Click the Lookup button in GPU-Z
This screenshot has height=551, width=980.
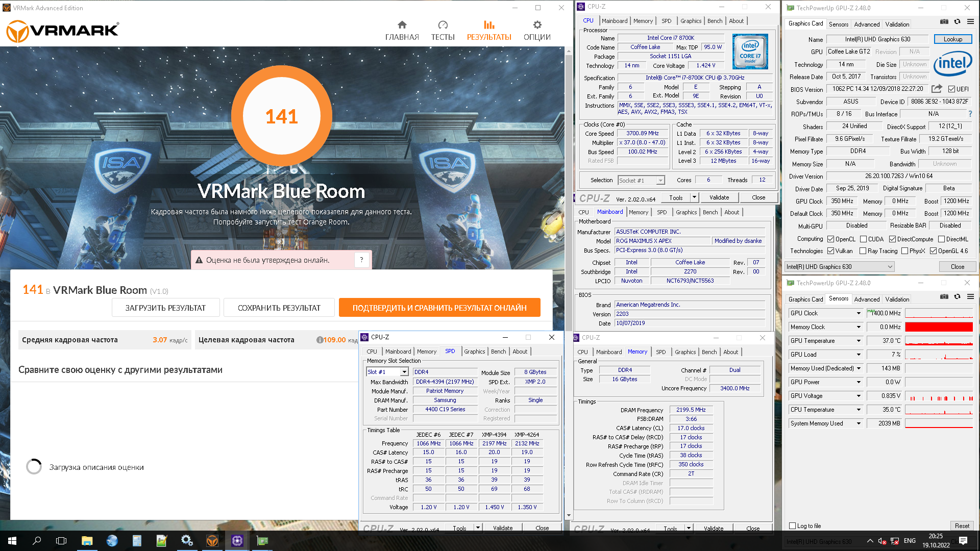953,39
